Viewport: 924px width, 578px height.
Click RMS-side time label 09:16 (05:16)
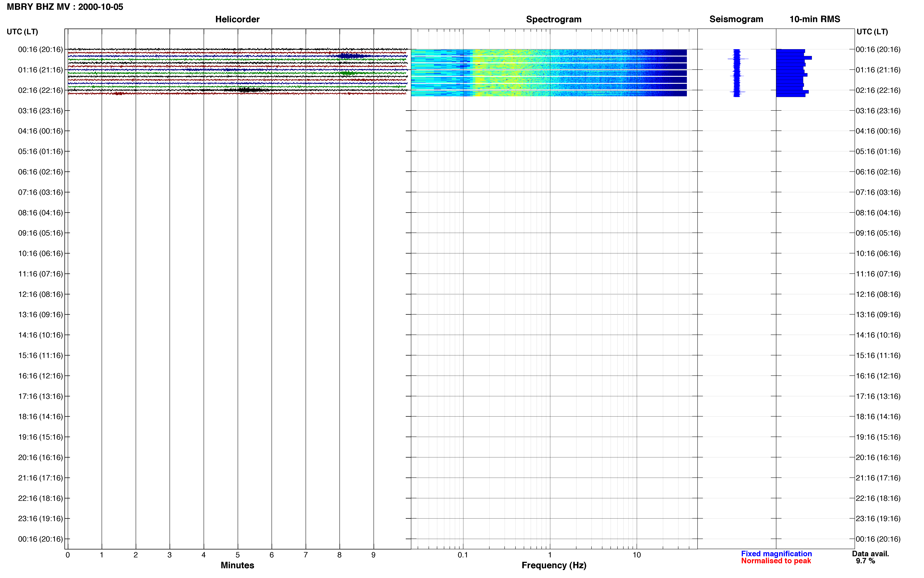(x=878, y=233)
